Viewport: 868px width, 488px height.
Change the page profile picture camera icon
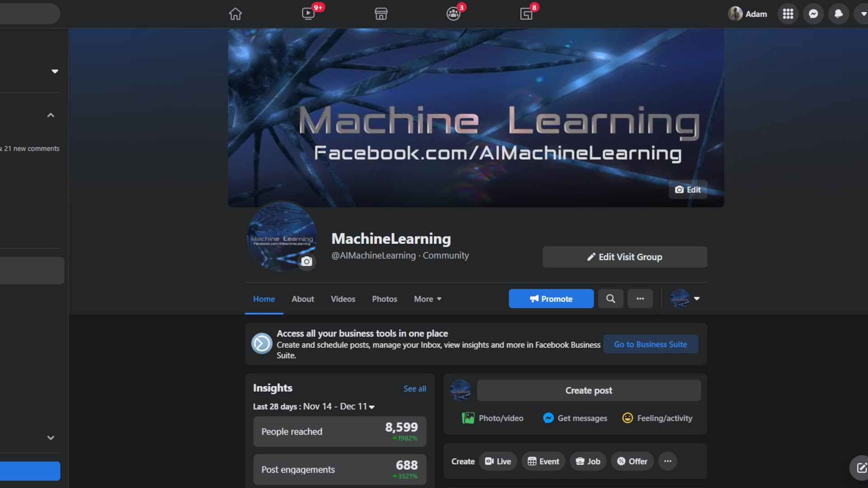[x=307, y=262]
